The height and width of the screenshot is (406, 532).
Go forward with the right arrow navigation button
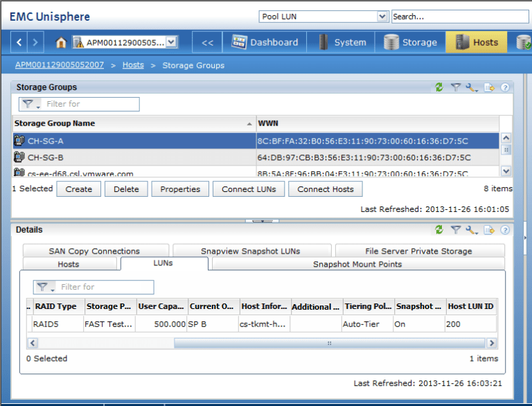tap(35, 42)
